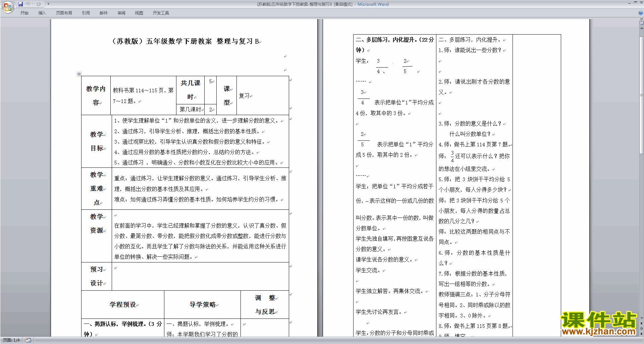The height and width of the screenshot is (344, 644).
Task: Go to next page with double-down arrow
Action: [642, 333]
